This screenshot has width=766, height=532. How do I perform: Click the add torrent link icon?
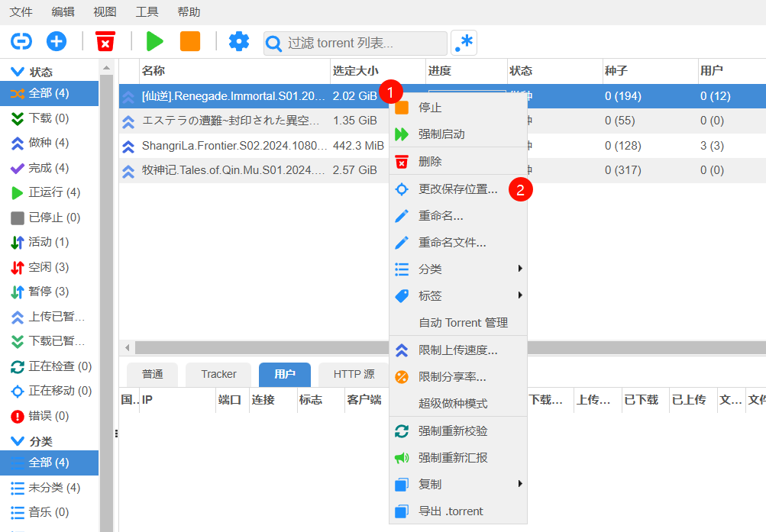click(21, 42)
